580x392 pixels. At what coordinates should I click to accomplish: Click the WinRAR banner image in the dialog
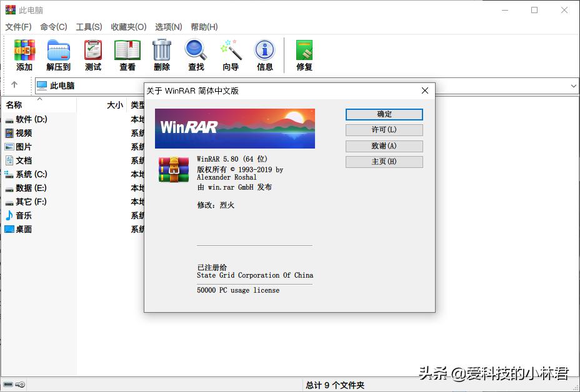[235, 128]
